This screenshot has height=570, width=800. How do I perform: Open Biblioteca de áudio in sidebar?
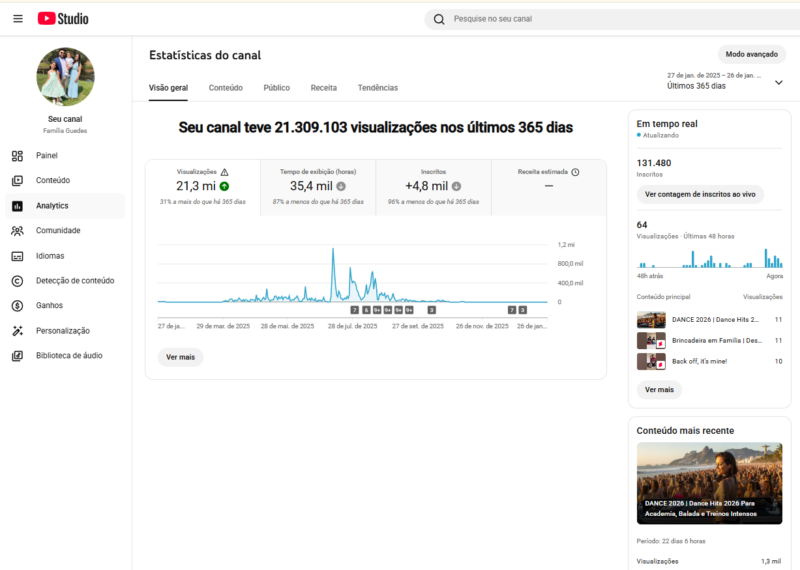pyautogui.click(x=65, y=356)
